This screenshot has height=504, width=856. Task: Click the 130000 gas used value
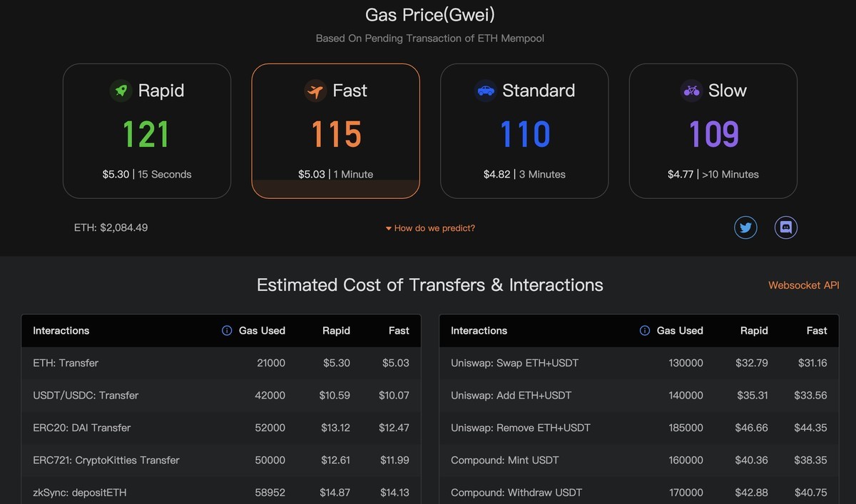[x=686, y=363]
